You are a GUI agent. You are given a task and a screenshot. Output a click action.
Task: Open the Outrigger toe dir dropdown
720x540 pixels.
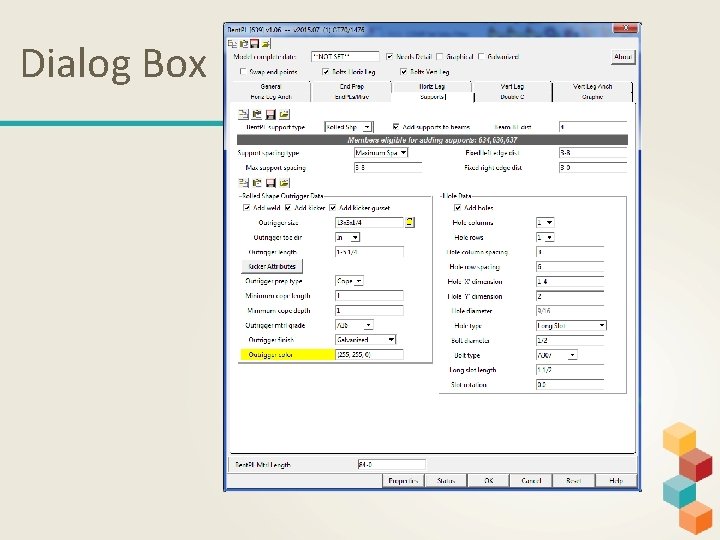(355, 237)
